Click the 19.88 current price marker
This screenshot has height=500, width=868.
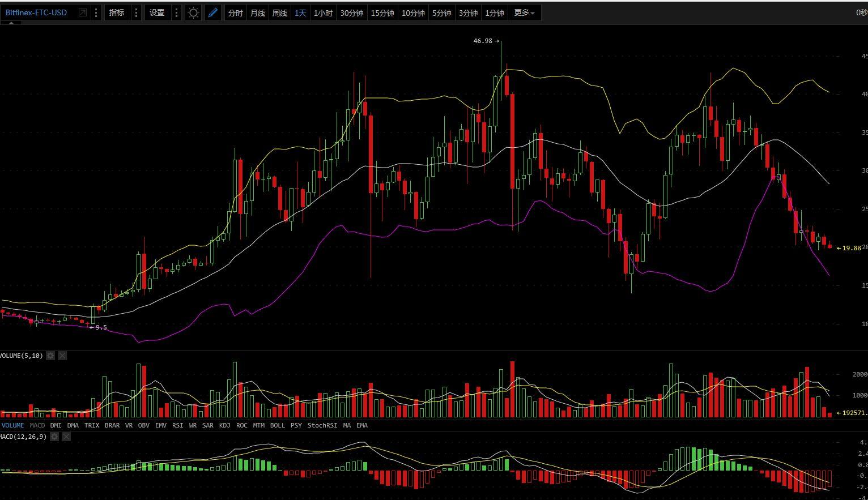click(852, 248)
